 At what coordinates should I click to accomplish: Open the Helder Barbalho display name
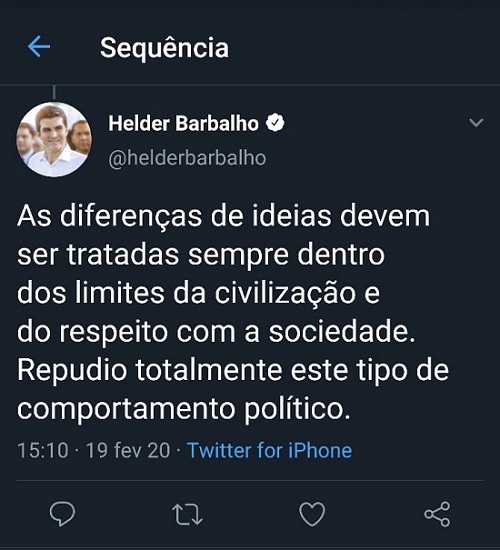point(184,123)
